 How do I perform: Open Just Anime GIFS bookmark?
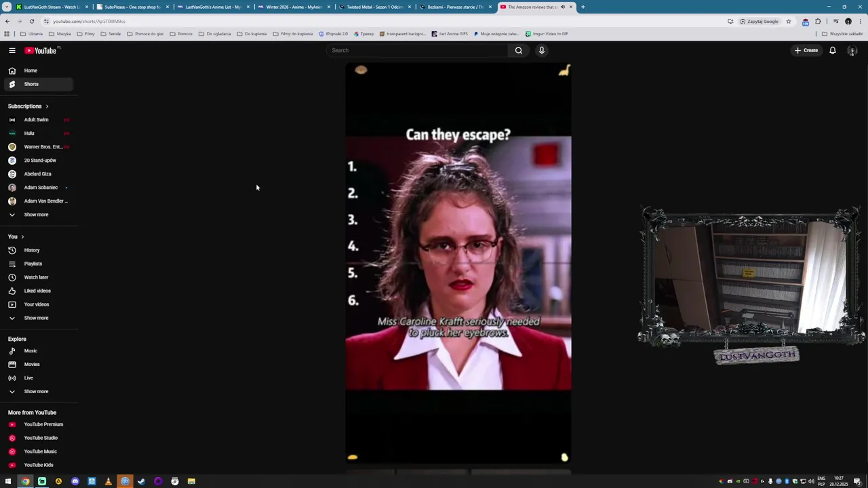pyautogui.click(x=450, y=34)
